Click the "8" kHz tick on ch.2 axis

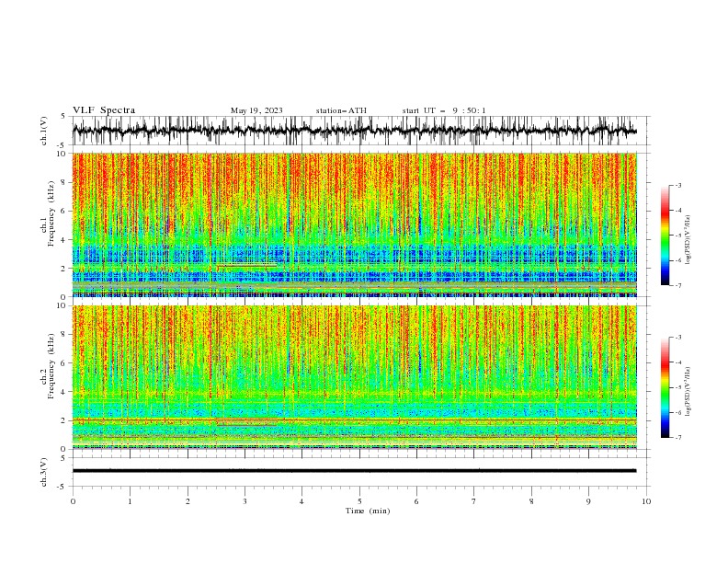64,335
